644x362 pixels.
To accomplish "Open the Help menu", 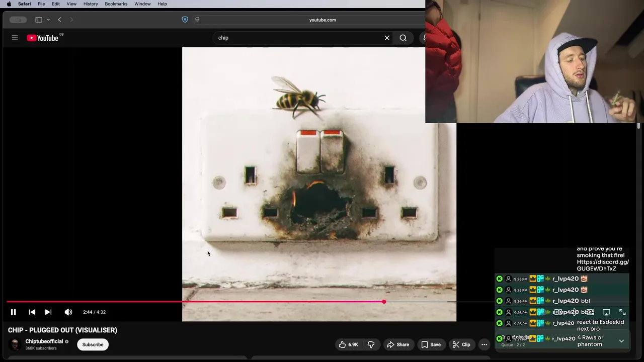I will [x=162, y=4].
